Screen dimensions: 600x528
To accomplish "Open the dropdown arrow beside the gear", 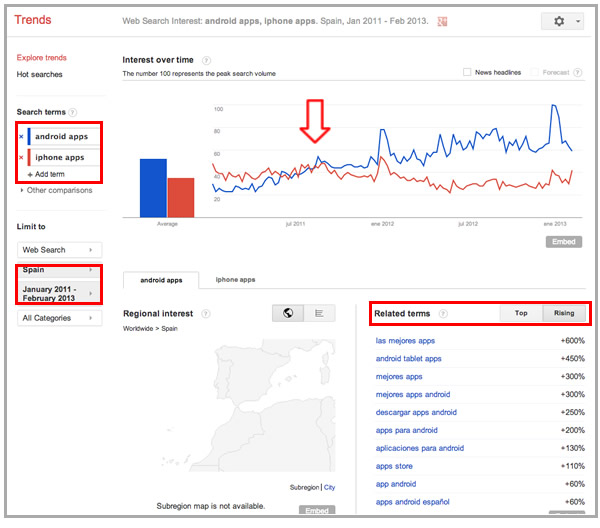I will [578, 21].
